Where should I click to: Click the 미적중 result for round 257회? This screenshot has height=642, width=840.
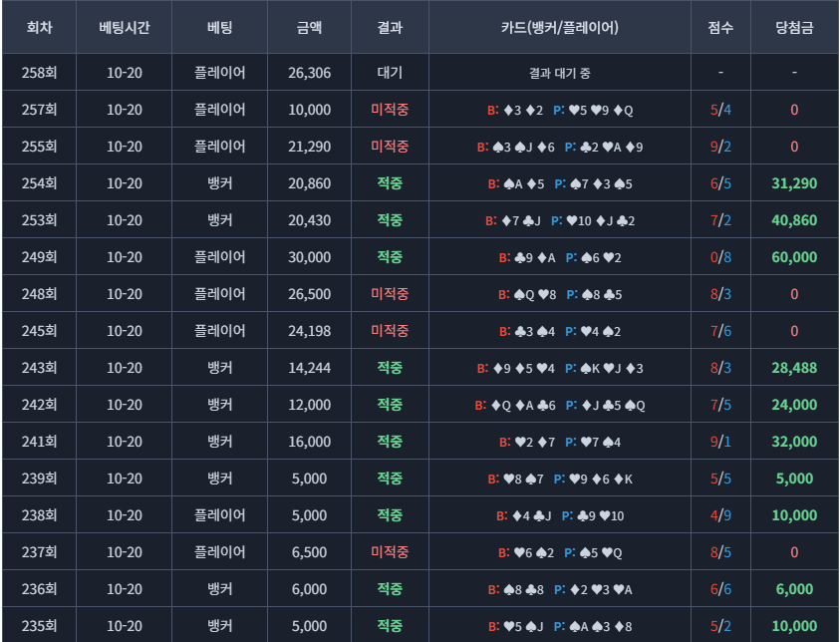pos(390,110)
